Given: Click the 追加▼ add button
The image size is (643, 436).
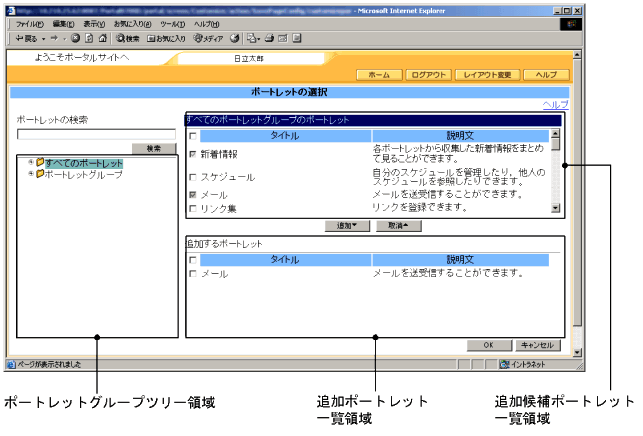Looking at the screenshot, I should tap(347, 226).
